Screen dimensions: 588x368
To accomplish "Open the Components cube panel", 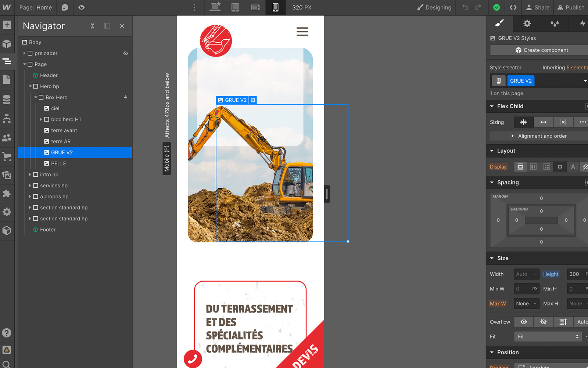I will (x=7, y=44).
